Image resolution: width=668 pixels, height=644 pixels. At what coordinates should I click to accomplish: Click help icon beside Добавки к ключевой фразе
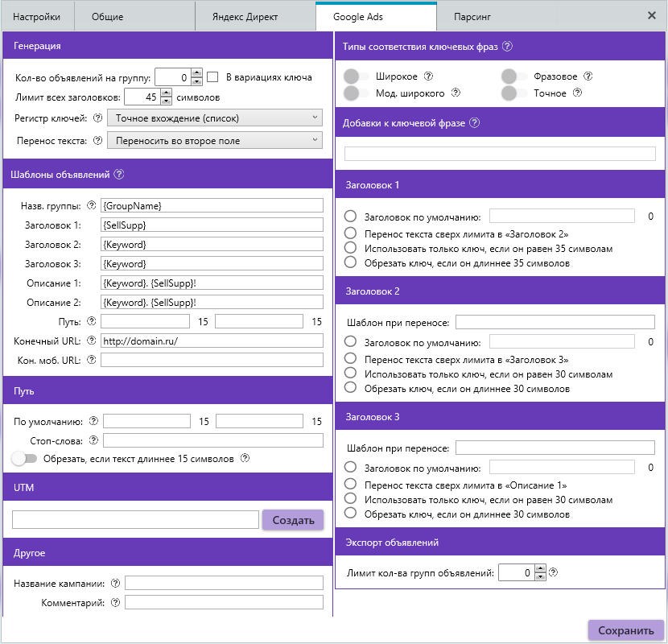click(x=475, y=122)
